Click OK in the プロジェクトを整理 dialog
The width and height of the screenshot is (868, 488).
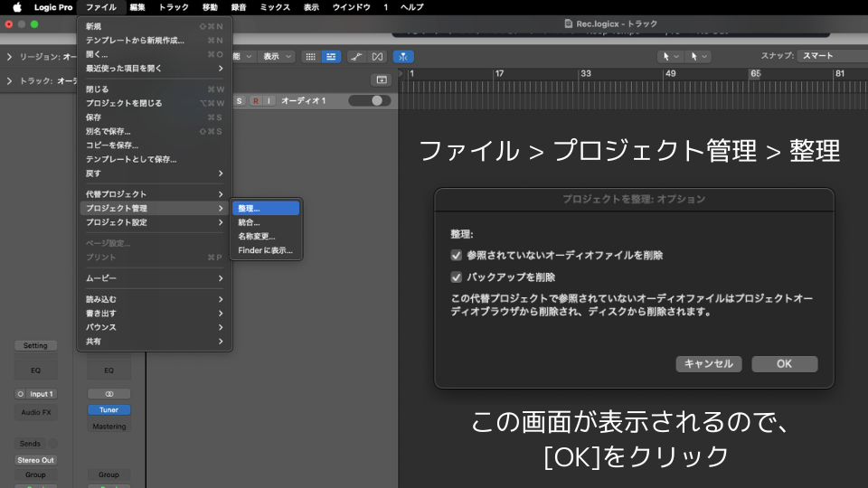tap(784, 364)
